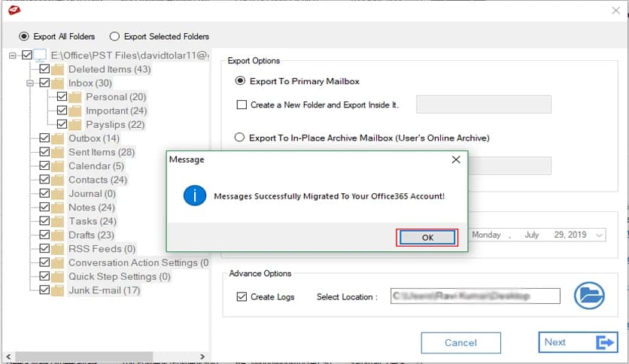
Task: Uncheck the Sent Items folder checkbox
Action: (44, 152)
